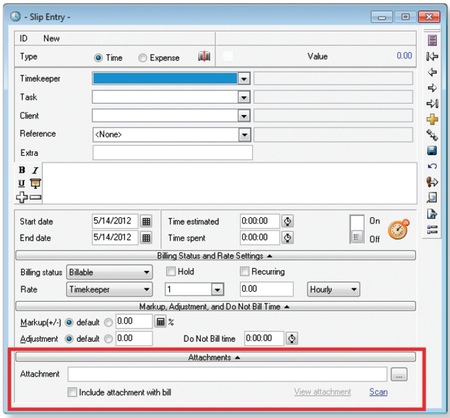Viewport: 450px width, 418px height.
Task: Click the orange stopwatch timer icon
Action: tap(399, 229)
